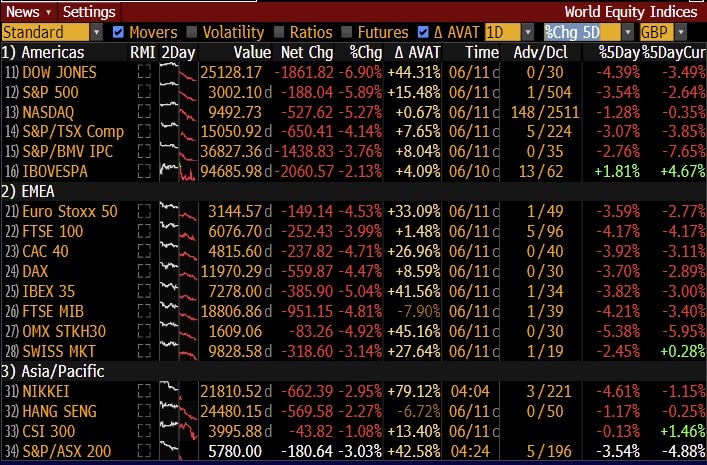707x465 pixels.
Task: Toggle RMI box for IBOVESPA
Action: (144, 171)
